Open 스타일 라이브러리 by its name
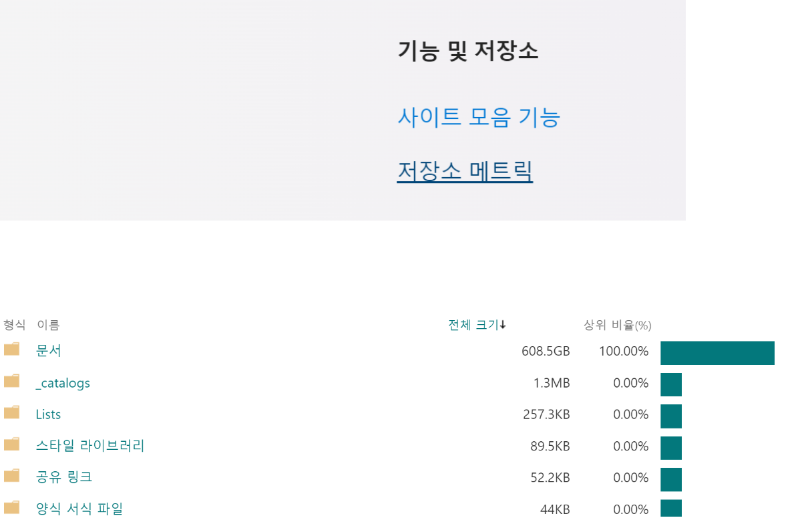 (89, 445)
